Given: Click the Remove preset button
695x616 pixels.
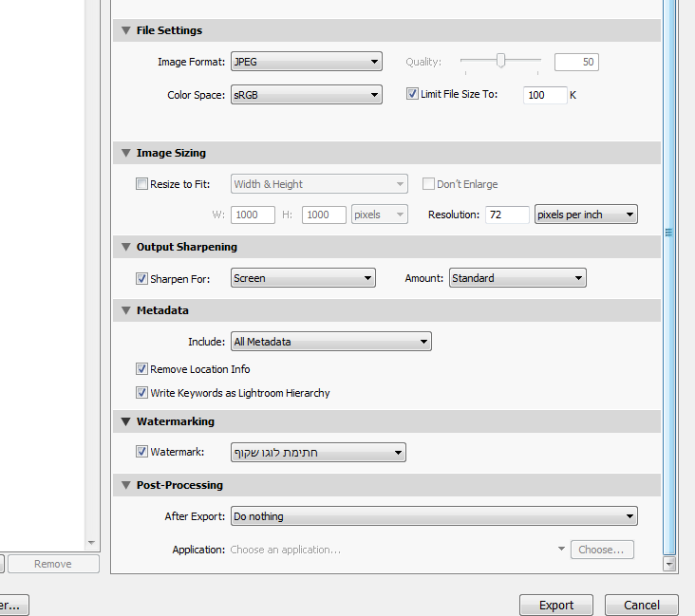Looking at the screenshot, I should 53,564.
